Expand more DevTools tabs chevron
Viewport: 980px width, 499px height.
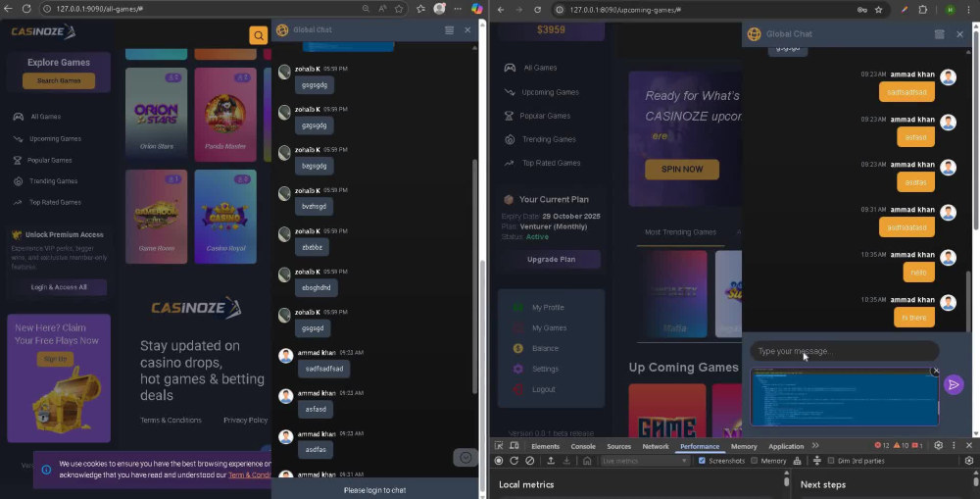pos(815,446)
